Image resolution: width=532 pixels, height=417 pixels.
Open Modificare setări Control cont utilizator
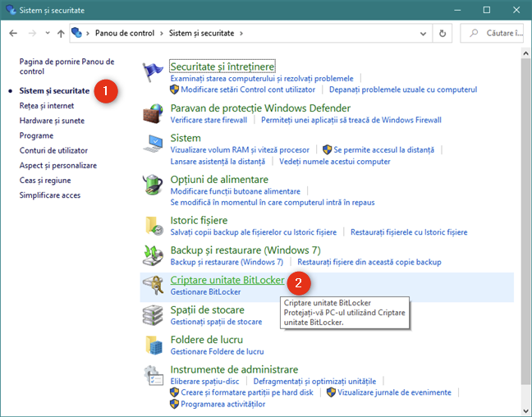click(248, 89)
